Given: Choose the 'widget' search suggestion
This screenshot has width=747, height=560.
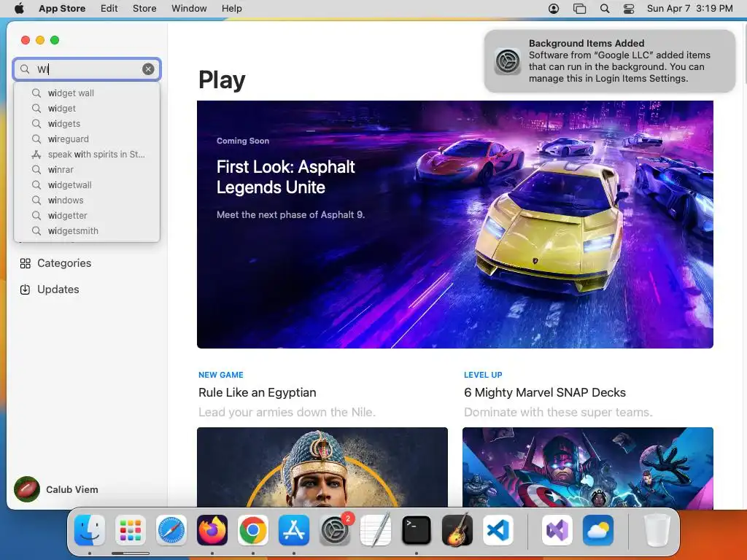Looking at the screenshot, I should [88, 108].
